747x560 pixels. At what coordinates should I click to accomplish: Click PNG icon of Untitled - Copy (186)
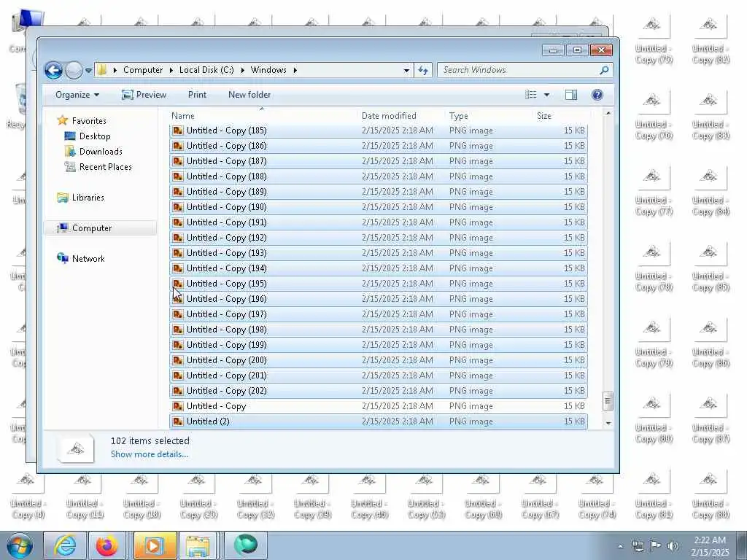(x=178, y=146)
